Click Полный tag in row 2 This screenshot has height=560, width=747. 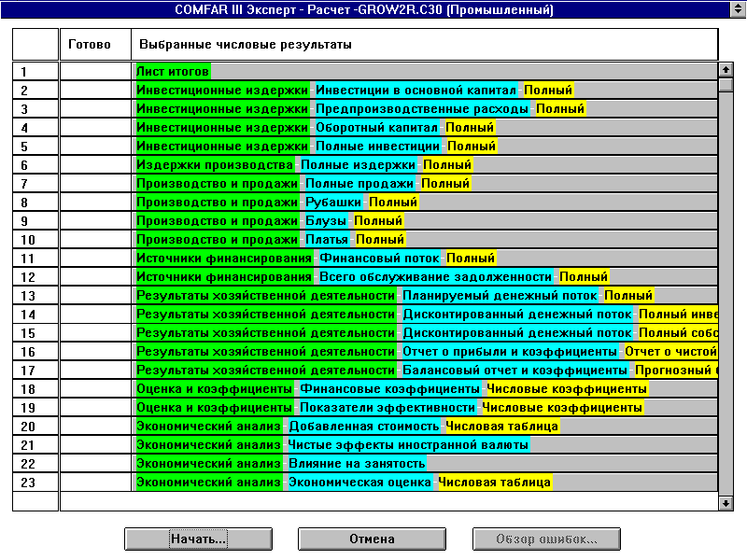pyautogui.click(x=548, y=90)
